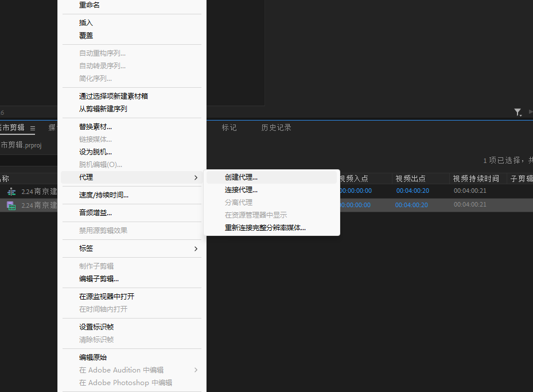Switch to the 标记 tab
Image resolution: width=533 pixels, height=392 pixels.
tap(229, 127)
